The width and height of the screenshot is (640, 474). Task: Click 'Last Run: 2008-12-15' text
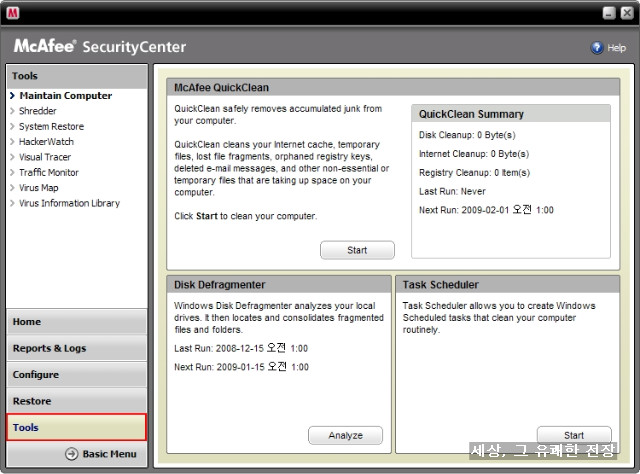pyautogui.click(x=241, y=348)
